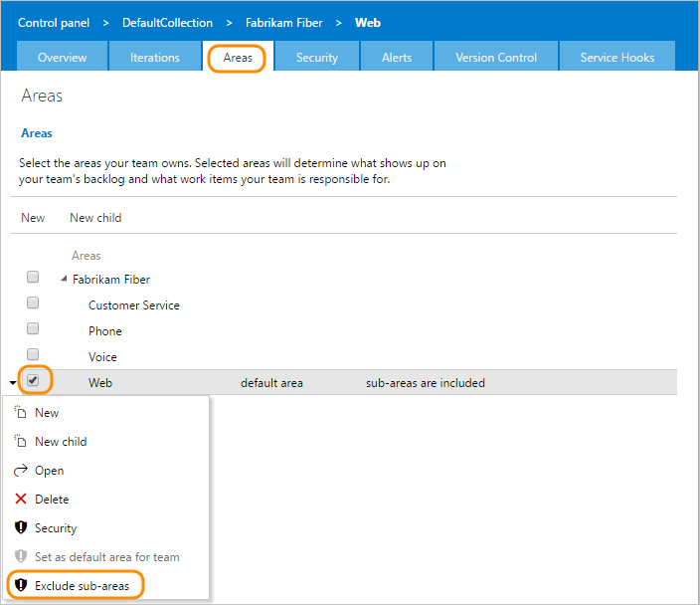Image resolution: width=700 pixels, height=605 pixels.
Task: Click the blue Areas sub-heading link
Action: [37, 133]
